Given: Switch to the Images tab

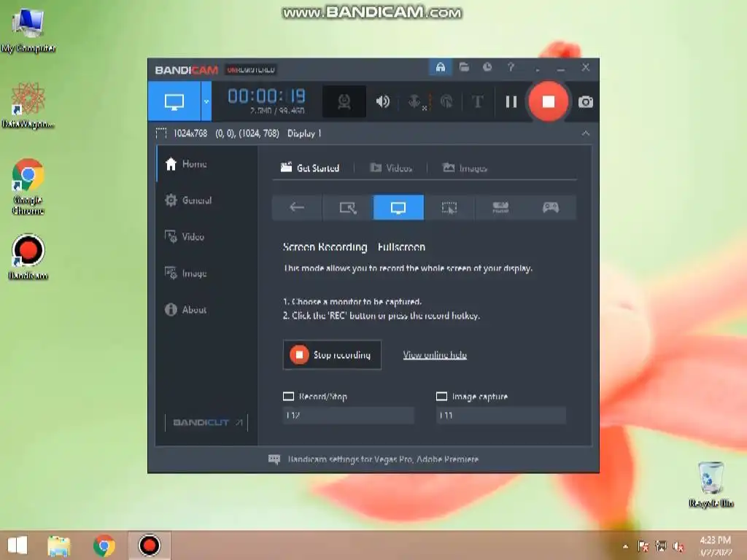Looking at the screenshot, I should (465, 168).
